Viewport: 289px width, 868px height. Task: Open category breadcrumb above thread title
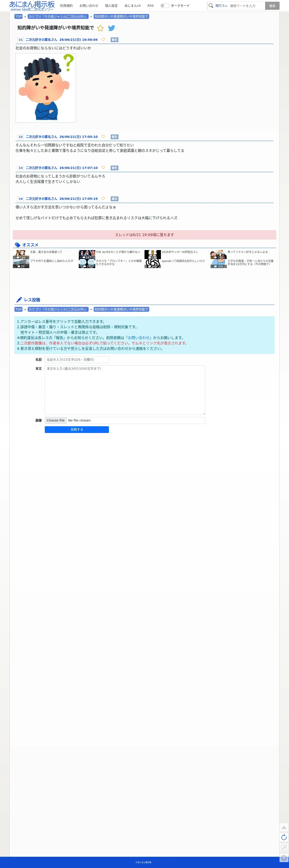pos(58,16)
